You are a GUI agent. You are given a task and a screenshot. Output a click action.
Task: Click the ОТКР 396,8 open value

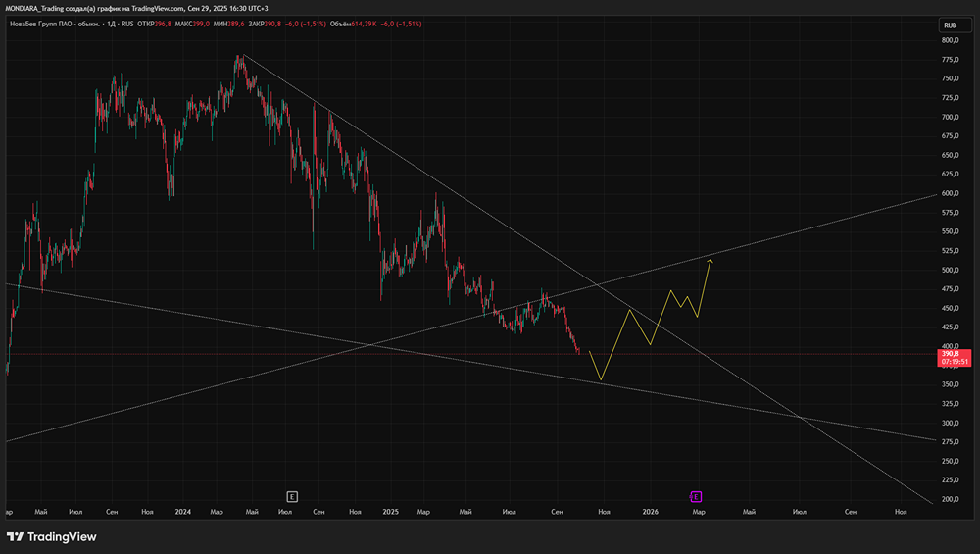click(155, 24)
